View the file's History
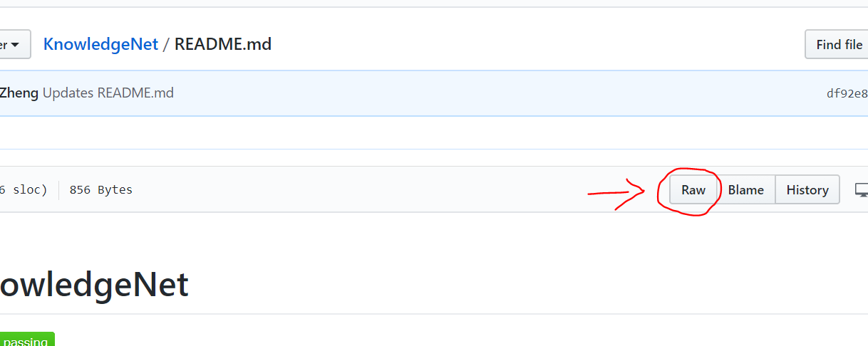The height and width of the screenshot is (346, 868). point(807,190)
